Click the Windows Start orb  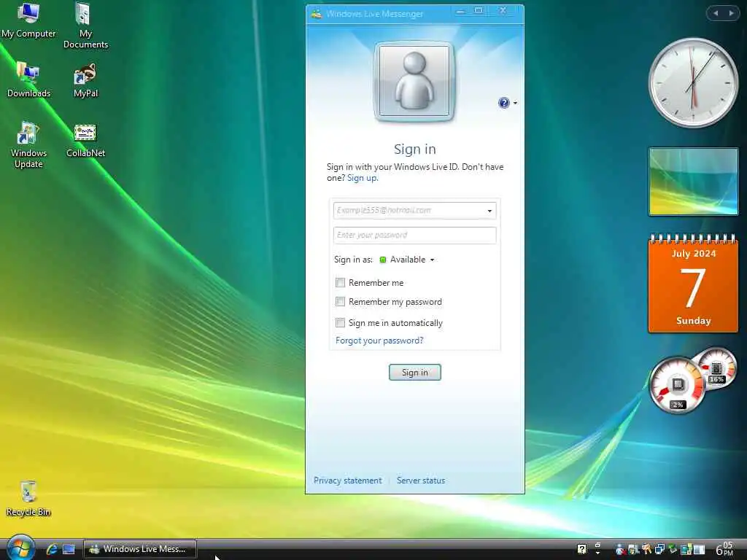tap(20, 548)
